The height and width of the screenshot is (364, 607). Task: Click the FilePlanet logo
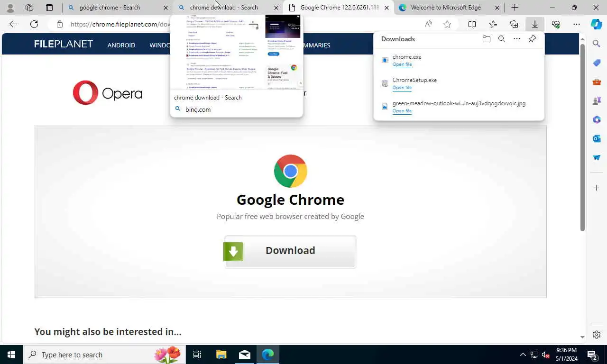click(64, 44)
